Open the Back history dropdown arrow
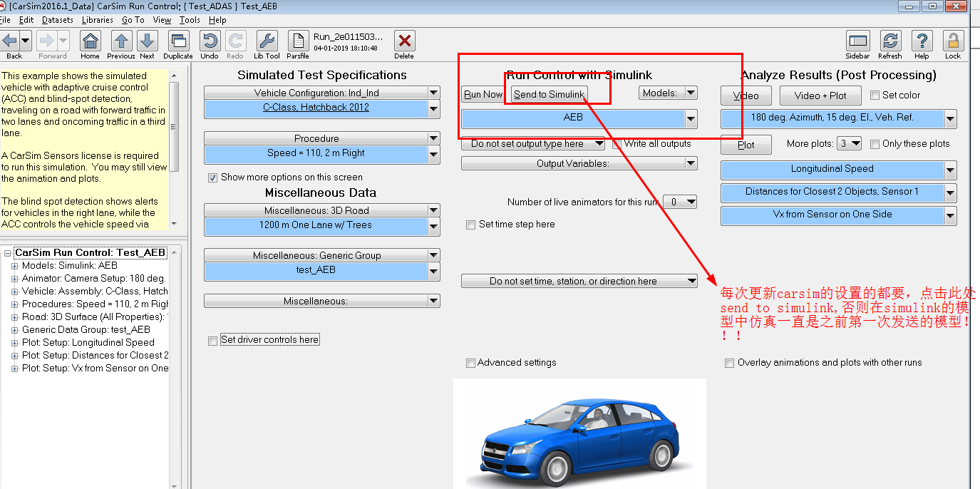This screenshot has width=980, height=489. (26, 40)
